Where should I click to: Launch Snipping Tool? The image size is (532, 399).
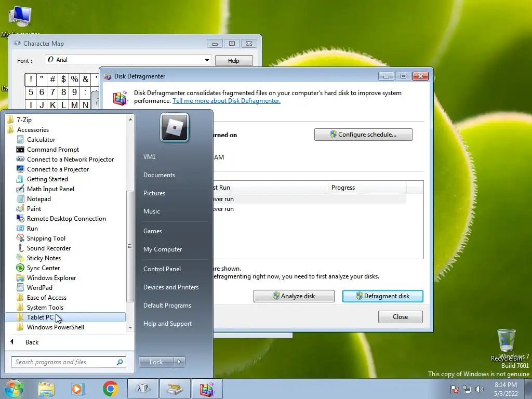46,238
